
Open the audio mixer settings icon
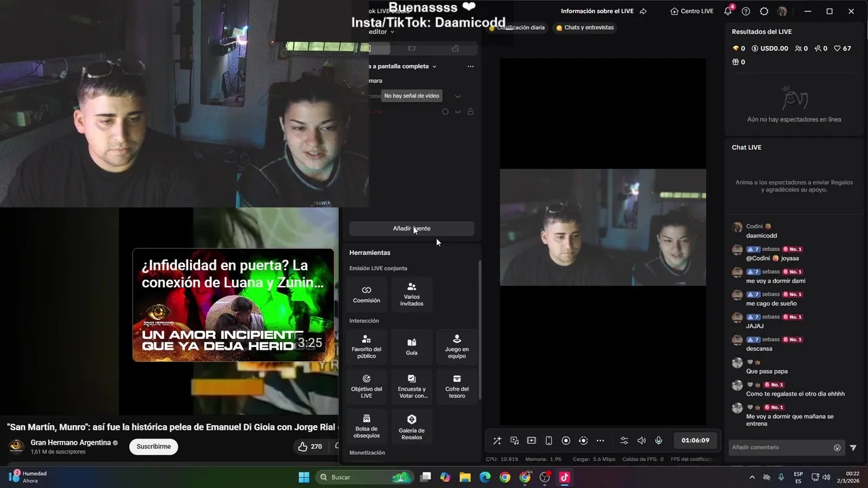625,441
